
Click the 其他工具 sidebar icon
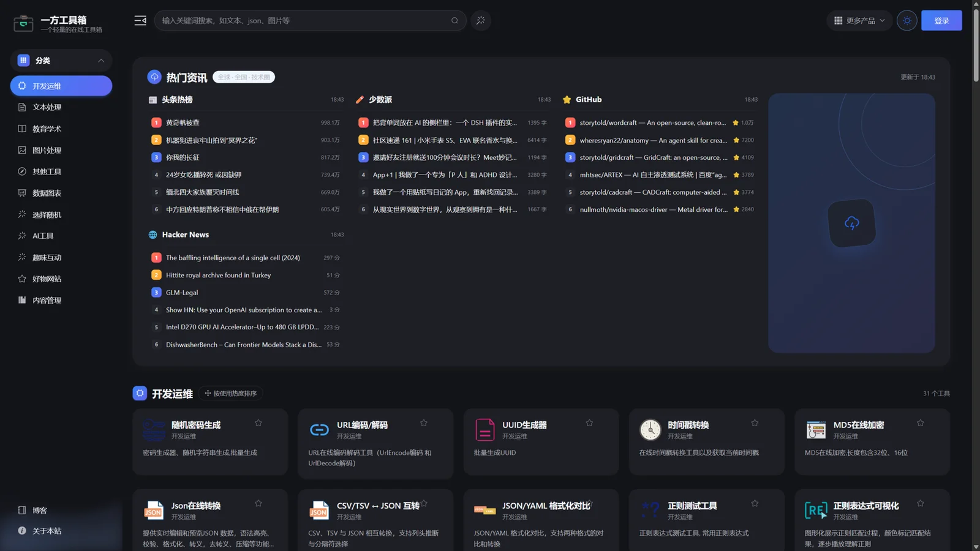pos(22,171)
